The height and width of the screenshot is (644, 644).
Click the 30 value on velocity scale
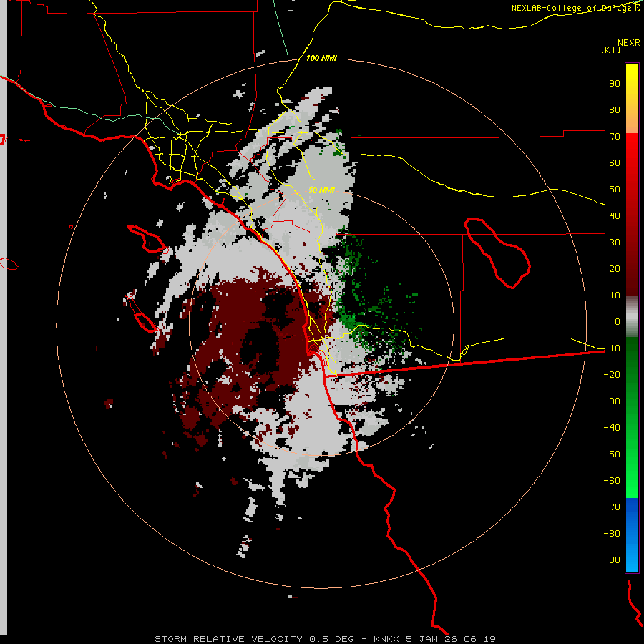pos(615,243)
